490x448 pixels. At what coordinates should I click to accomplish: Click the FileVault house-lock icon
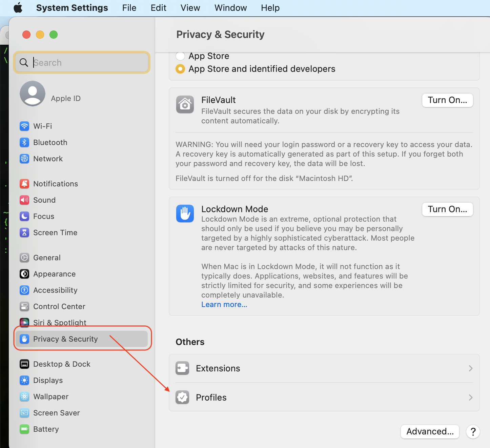[x=185, y=104]
